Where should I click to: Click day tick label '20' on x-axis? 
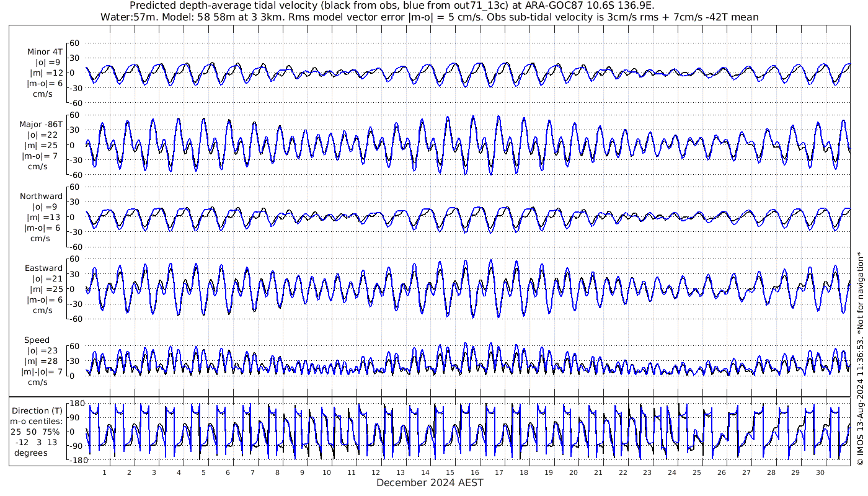pyautogui.click(x=573, y=472)
